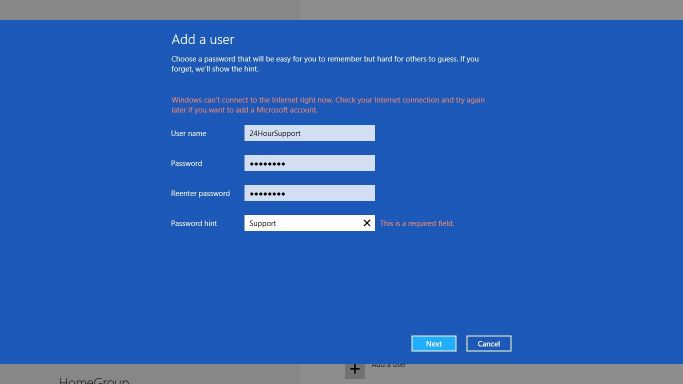Click the User name label
Screen dimensions: 683x384
[189, 133]
